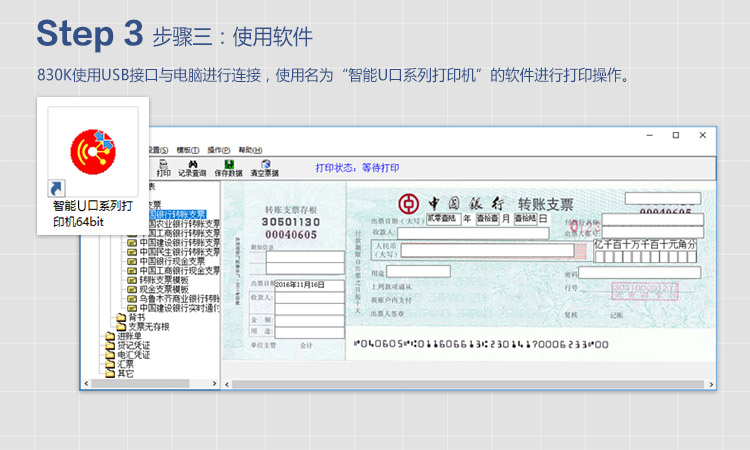Open 记录查询 with the binoculars icon
Viewport: 750px width, 450px height.
click(x=192, y=166)
